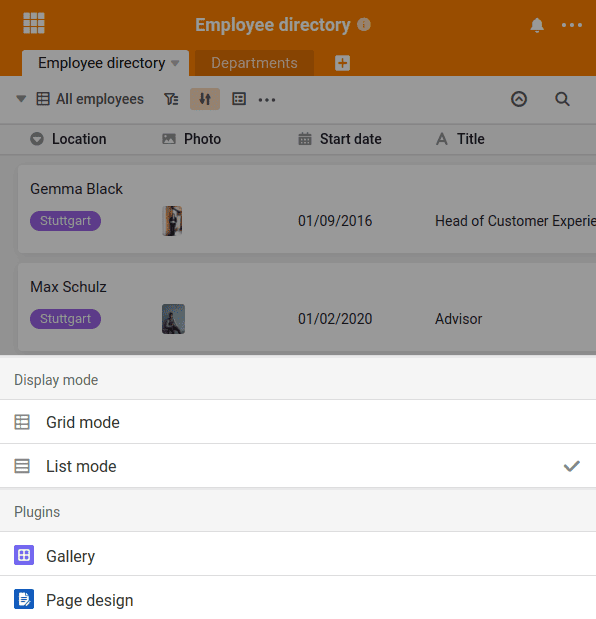Open notifications bell
Screen dimensions: 596x619
point(537,25)
